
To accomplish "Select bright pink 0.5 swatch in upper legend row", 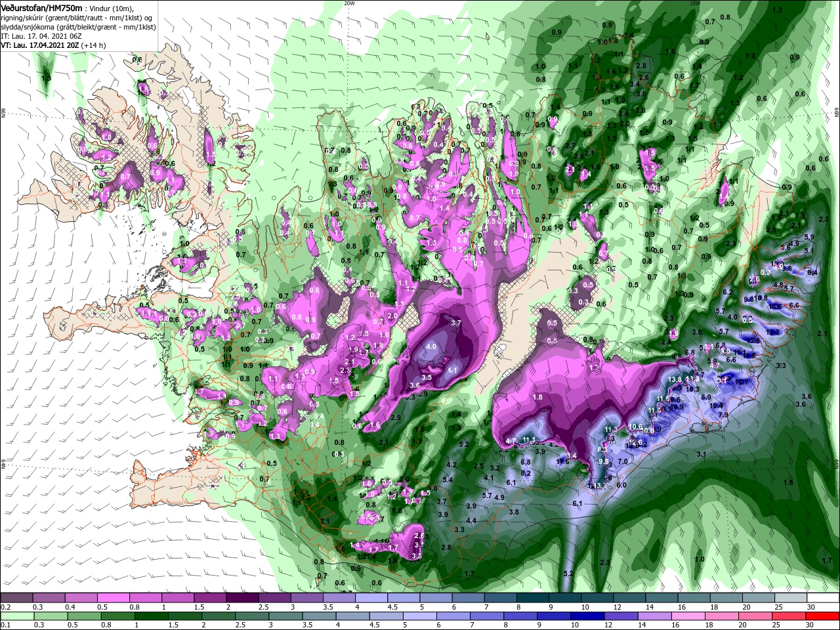I will point(113,598).
